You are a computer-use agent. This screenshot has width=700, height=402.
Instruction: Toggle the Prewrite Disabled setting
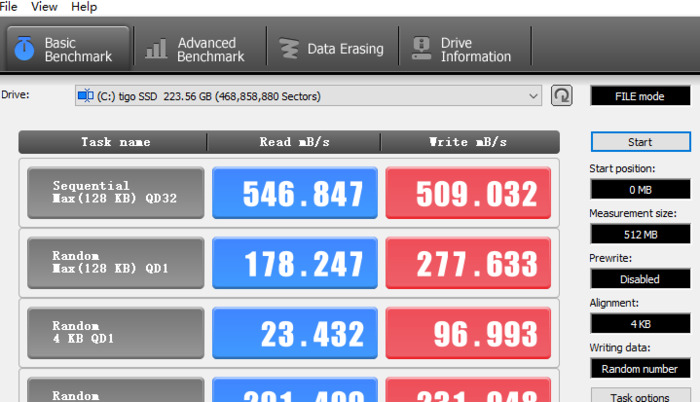639,279
